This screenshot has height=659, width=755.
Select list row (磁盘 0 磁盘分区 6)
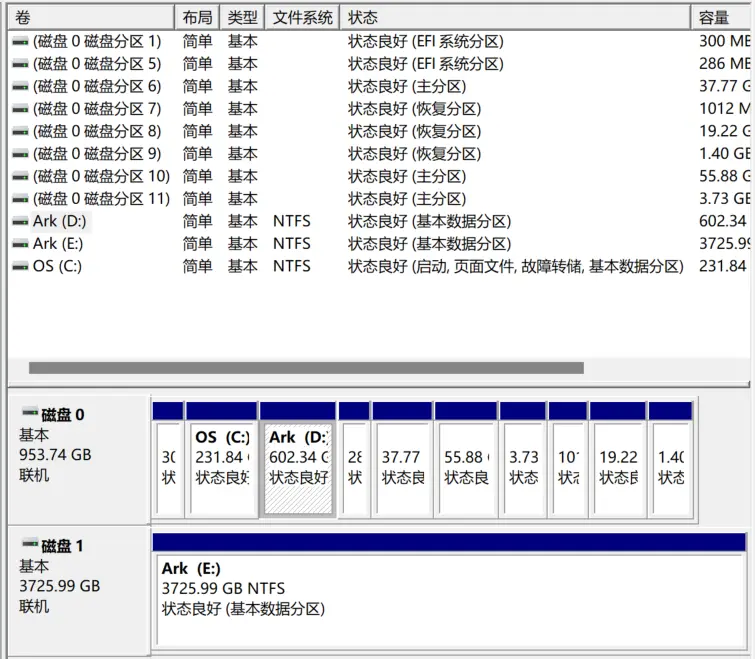coord(378,87)
